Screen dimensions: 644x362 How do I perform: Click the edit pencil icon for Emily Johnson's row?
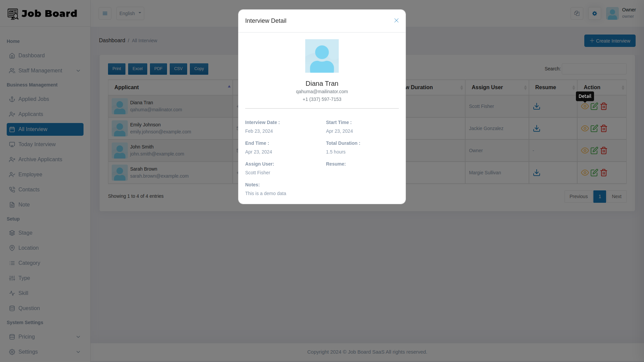click(594, 128)
